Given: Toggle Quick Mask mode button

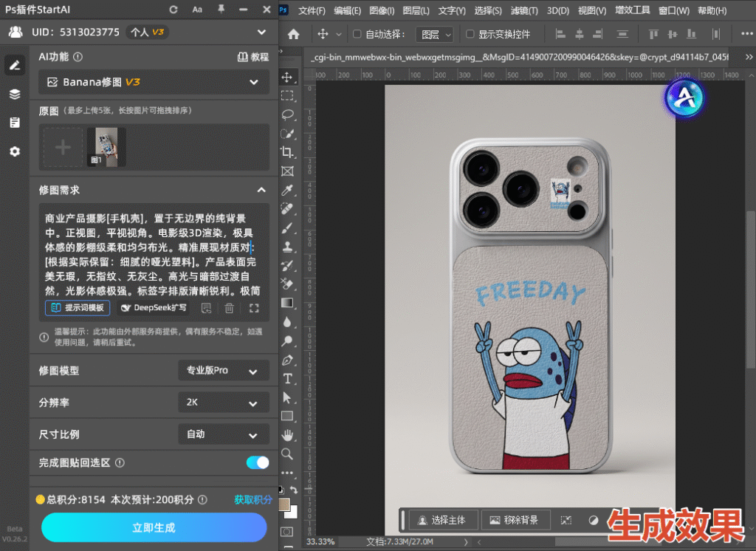Looking at the screenshot, I should (287, 532).
